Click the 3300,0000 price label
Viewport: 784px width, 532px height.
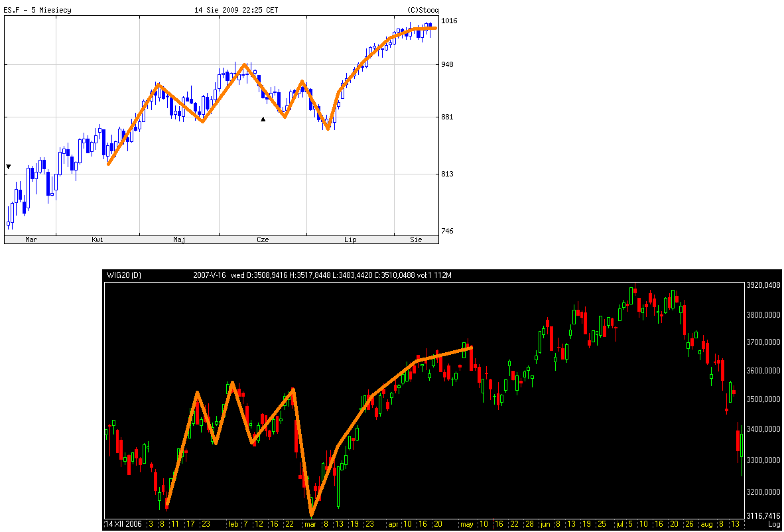pos(763,460)
